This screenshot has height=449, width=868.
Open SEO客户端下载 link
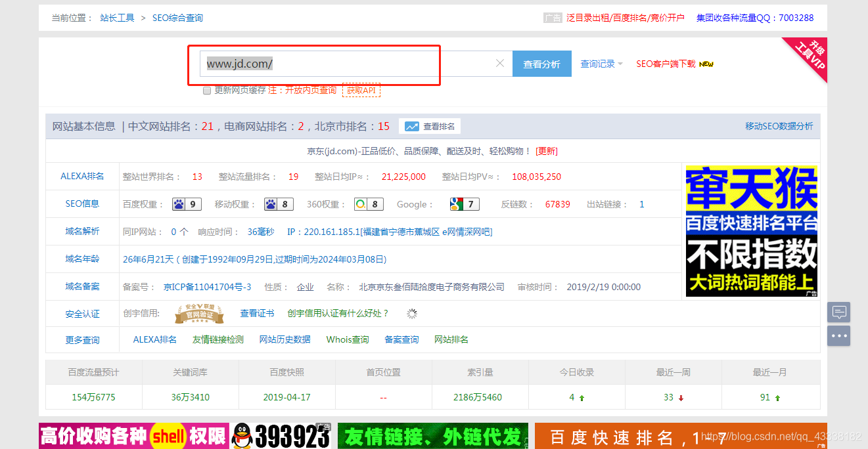[x=666, y=64]
